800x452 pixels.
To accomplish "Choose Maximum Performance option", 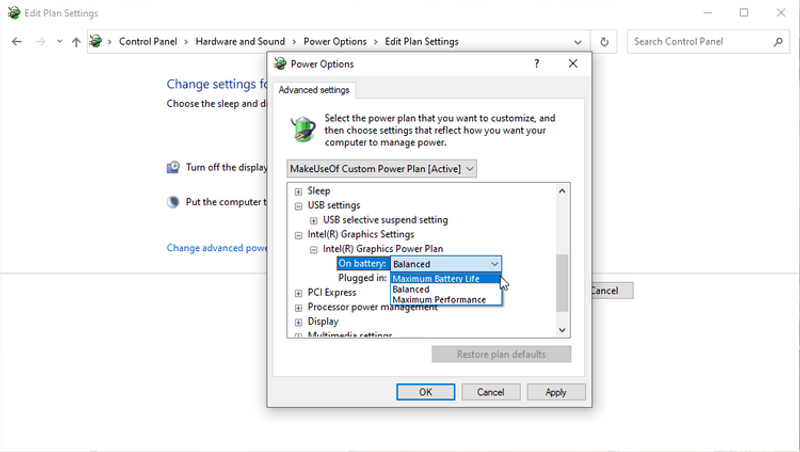I will click(x=439, y=300).
